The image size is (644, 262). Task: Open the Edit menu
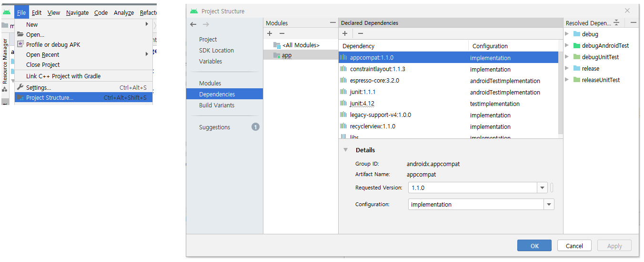point(37,12)
